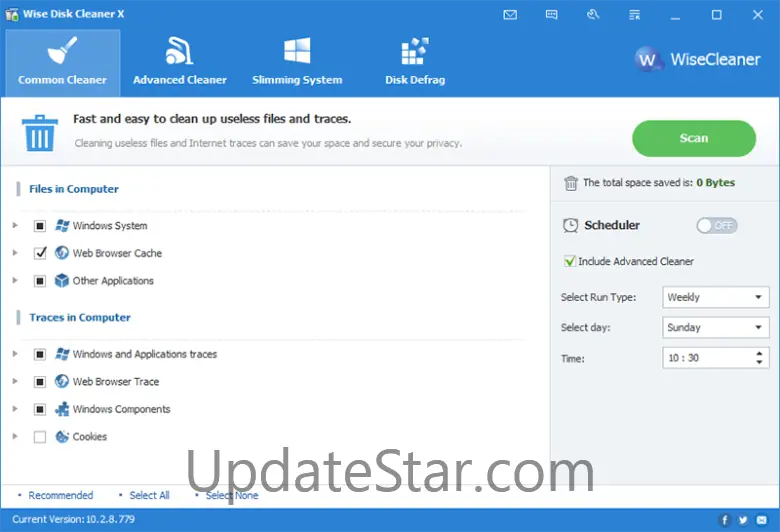Switch to the Common Cleaner tab

click(63, 63)
